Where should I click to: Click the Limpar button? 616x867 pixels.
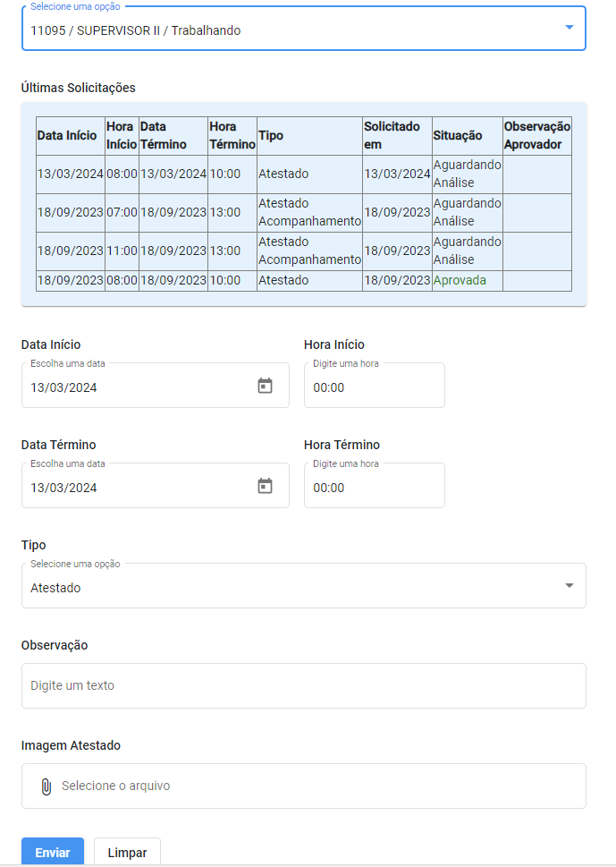[x=127, y=852]
